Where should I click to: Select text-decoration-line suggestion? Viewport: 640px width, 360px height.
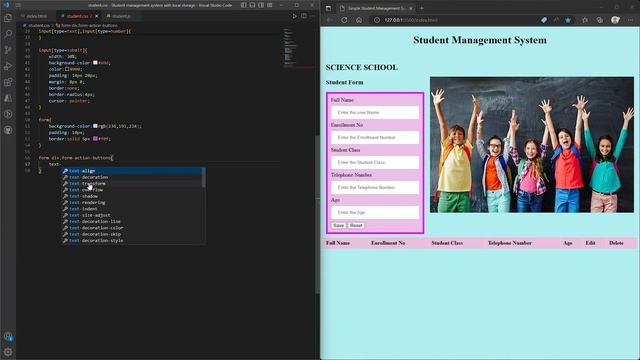tap(132, 221)
